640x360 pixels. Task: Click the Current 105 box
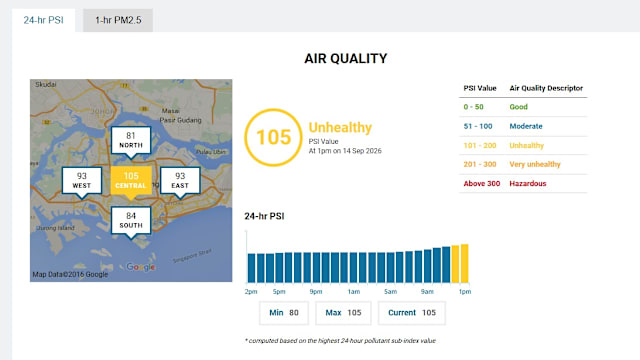412,313
